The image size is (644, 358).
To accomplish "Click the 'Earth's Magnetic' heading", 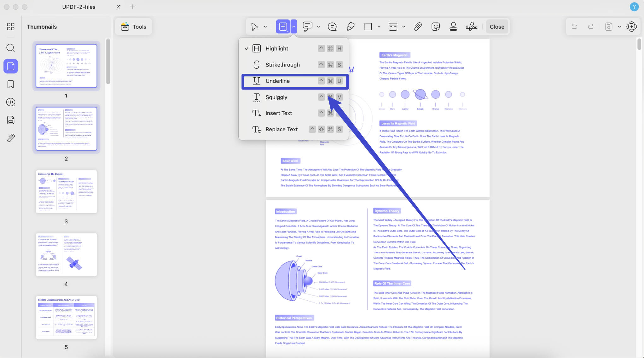I will (395, 55).
